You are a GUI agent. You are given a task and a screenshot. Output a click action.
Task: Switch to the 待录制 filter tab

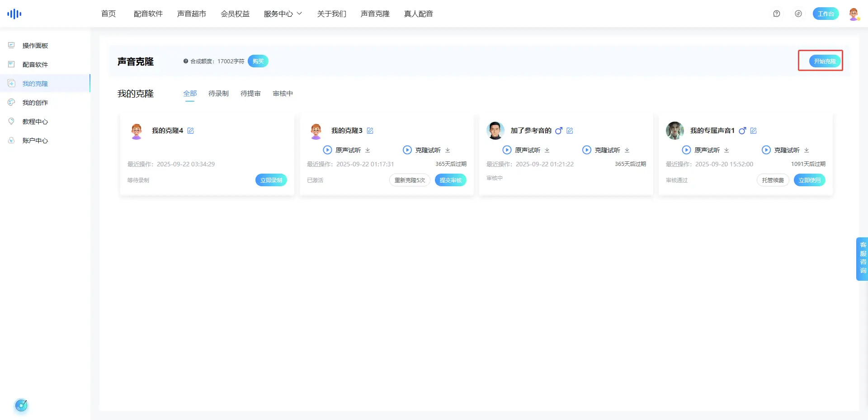(x=218, y=94)
